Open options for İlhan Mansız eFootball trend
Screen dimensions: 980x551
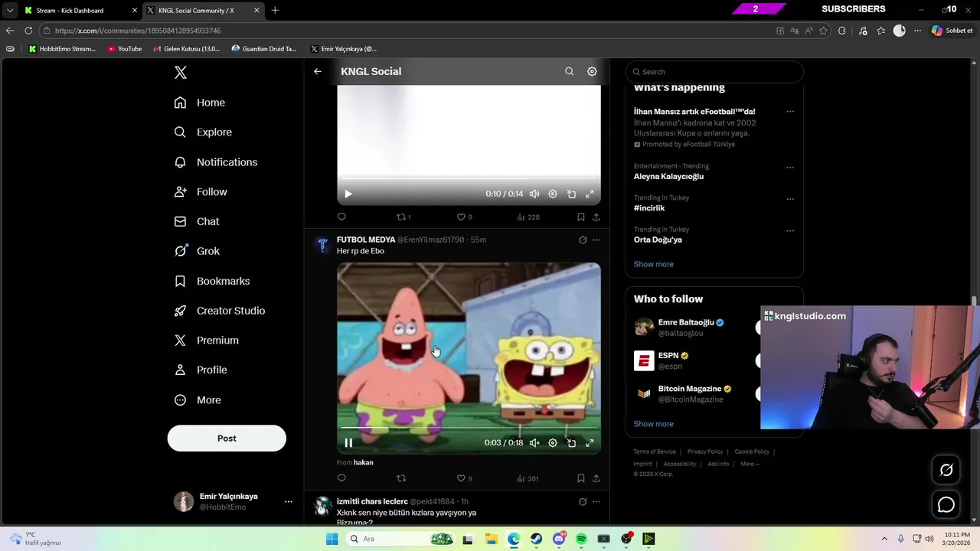tap(790, 112)
